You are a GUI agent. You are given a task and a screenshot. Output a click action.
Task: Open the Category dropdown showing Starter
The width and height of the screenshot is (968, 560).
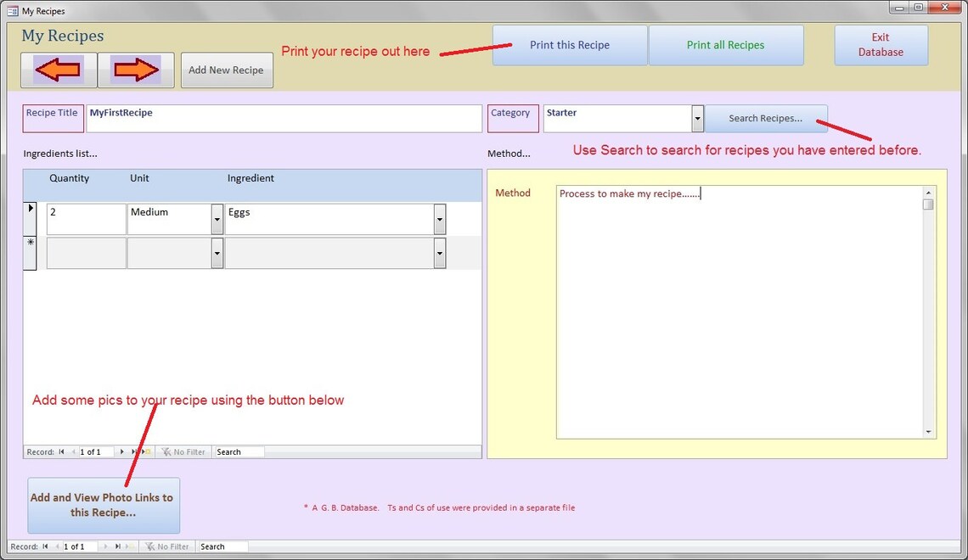pyautogui.click(x=698, y=118)
